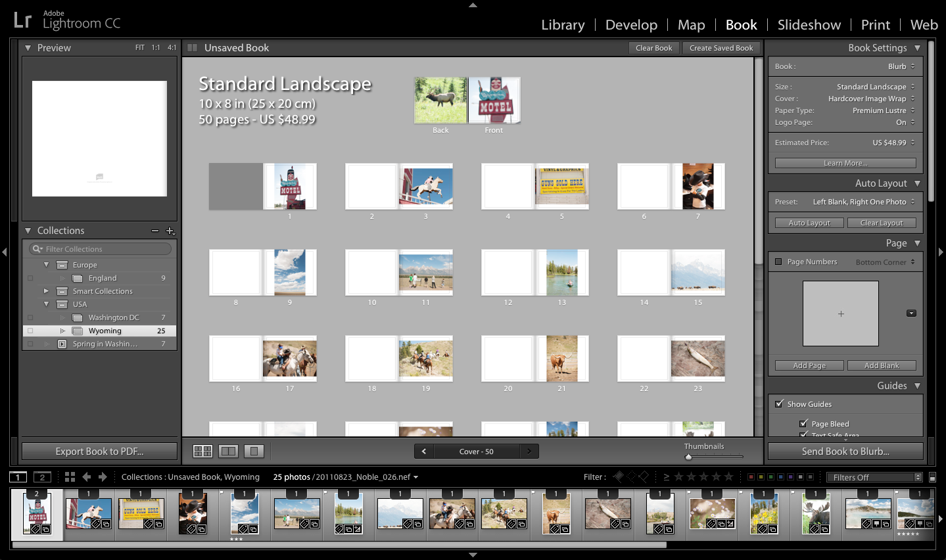Uncheck Page Bleed under Guides
The height and width of the screenshot is (560, 946).
[803, 423]
